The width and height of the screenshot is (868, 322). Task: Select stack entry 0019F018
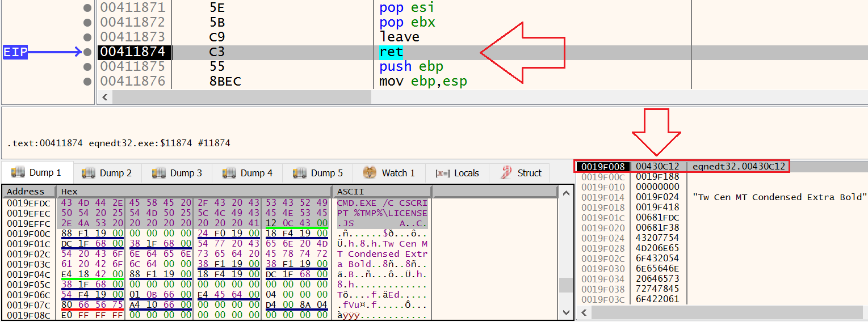603,207
